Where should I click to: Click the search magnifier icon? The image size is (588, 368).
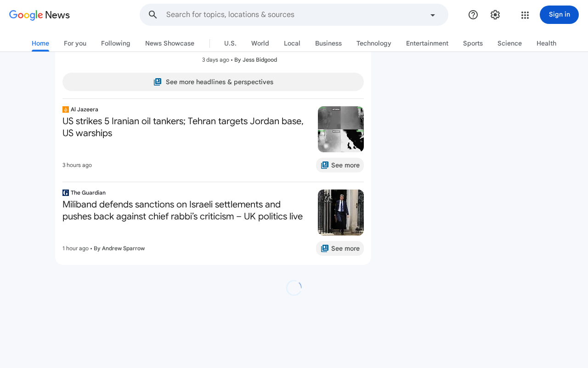tap(153, 15)
